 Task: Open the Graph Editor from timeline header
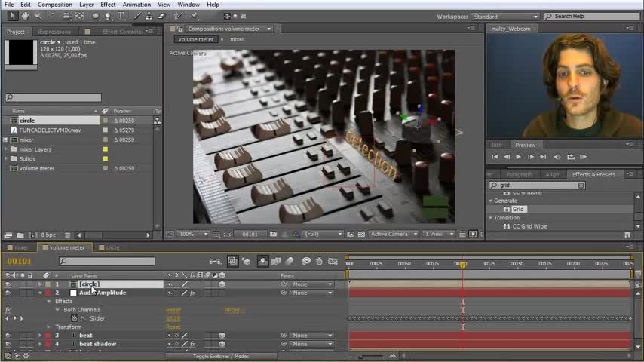(x=333, y=262)
